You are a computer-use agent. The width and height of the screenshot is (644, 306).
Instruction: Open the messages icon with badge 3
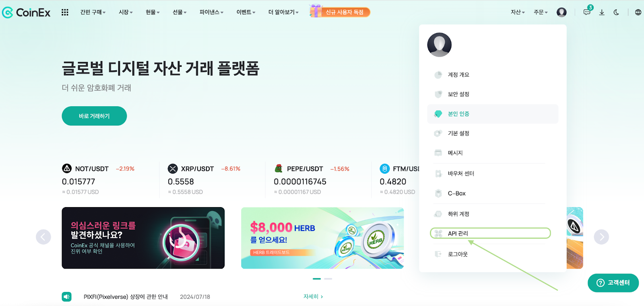[587, 12]
